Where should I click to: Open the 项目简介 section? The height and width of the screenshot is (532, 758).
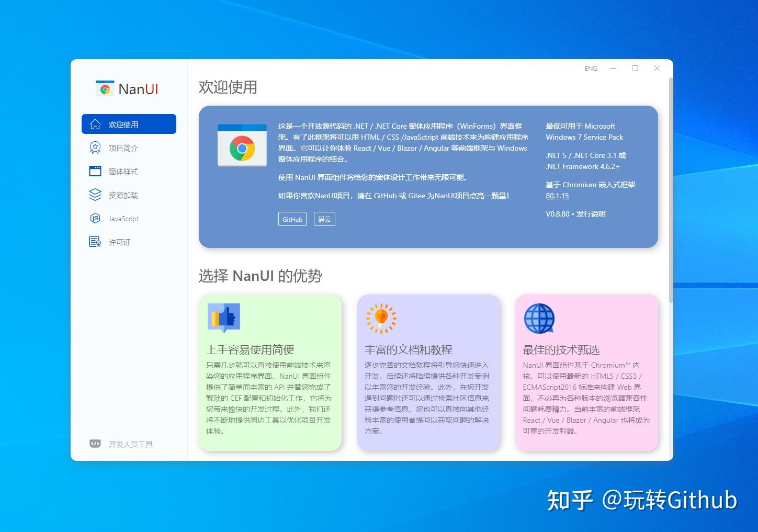(x=123, y=148)
